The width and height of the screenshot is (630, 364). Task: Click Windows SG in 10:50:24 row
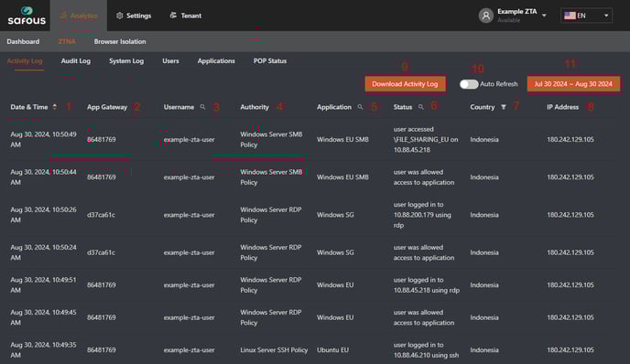click(335, 252)
